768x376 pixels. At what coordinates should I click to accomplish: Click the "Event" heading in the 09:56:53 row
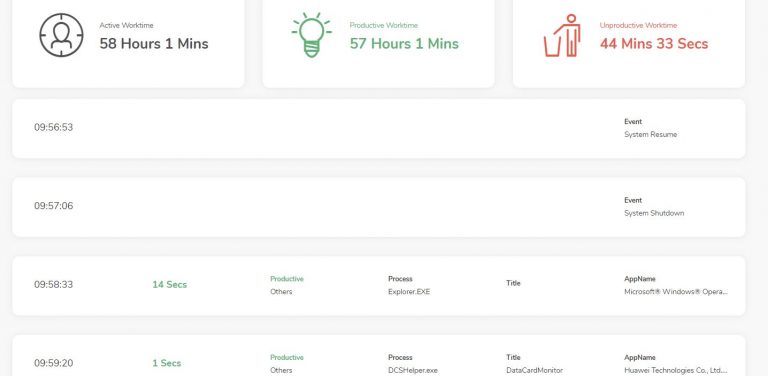(633, 122)
